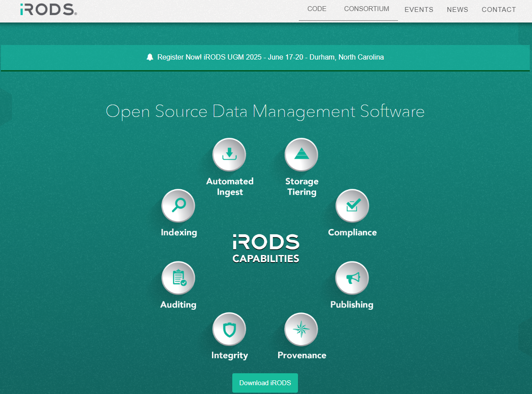Open the Compliance capability icon
This screenshot has width=532, height=394.
[x=352, y=206]
